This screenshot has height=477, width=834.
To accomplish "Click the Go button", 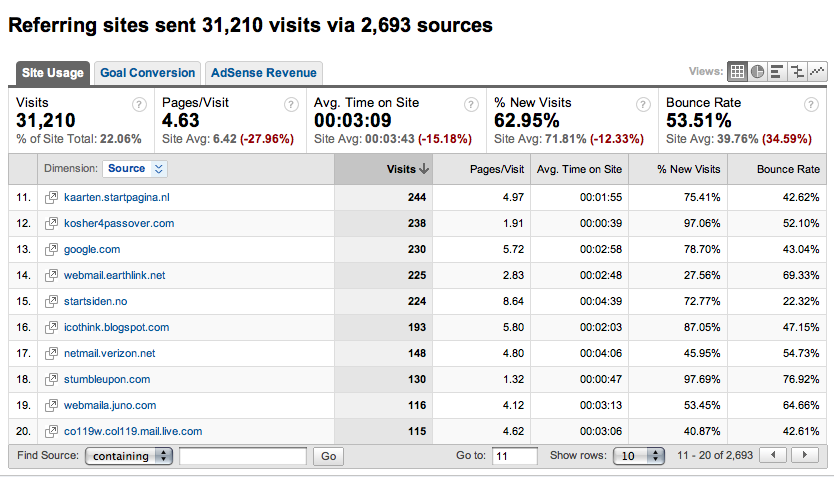I will (x=328, y=456).
